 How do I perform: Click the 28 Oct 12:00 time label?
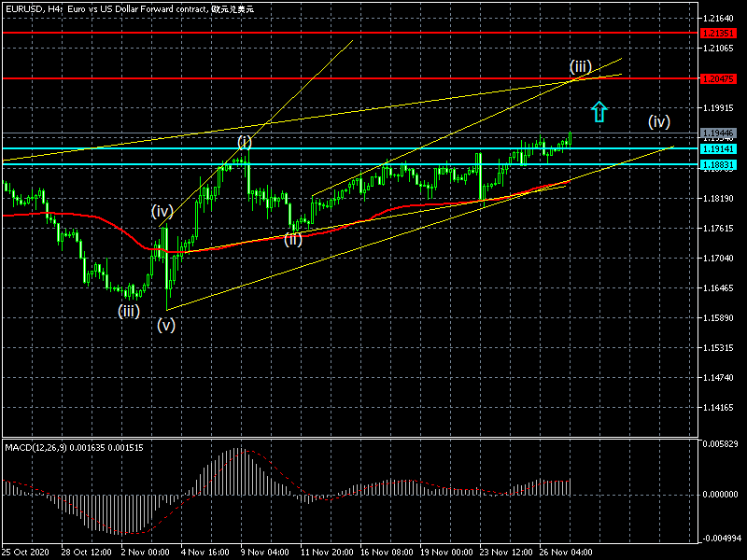tap(86, 552)
